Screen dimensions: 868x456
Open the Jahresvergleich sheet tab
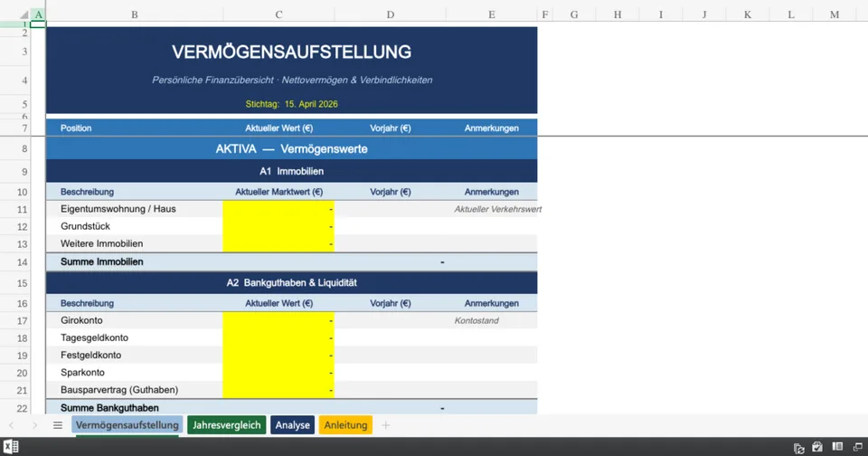pyautogui.click(x=226, y=425)
